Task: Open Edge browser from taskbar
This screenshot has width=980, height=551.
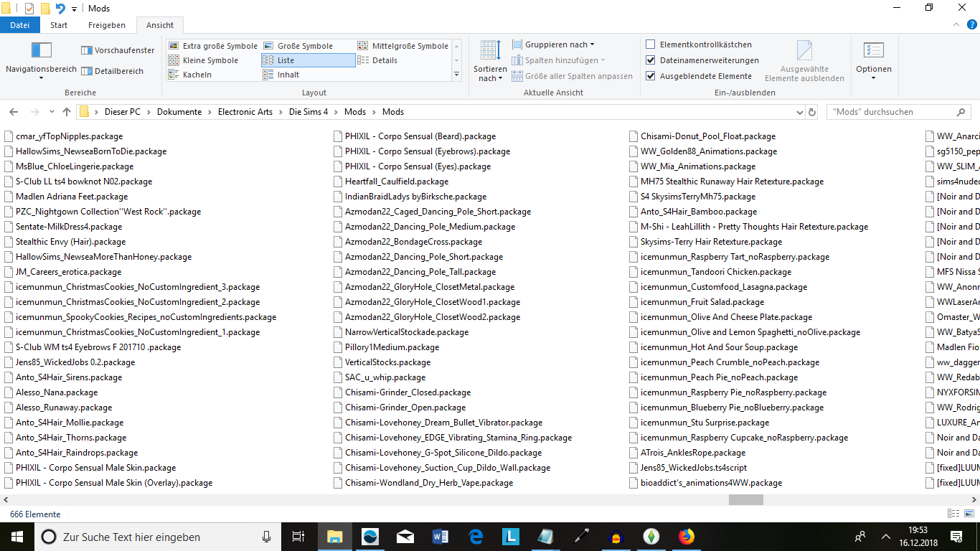Action: click(x=476, y=536)
